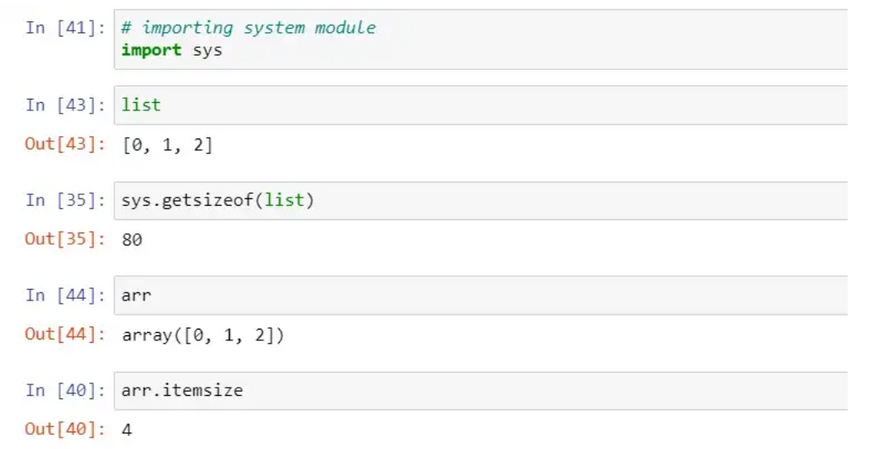Image resolution: width=880 pixels, height=449 pixels.
Task: Click the comment line "# importing system module"
Action: point(248,28)
